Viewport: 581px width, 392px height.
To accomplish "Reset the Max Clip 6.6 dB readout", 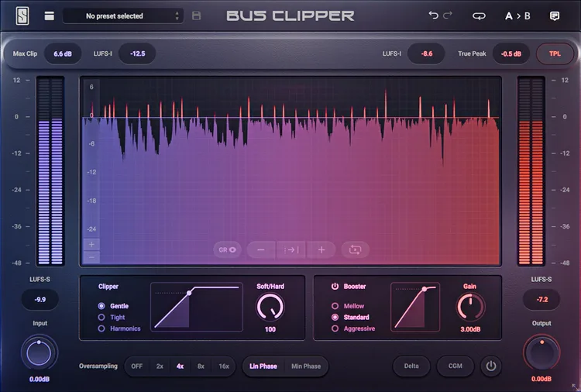I will point(63,53).
